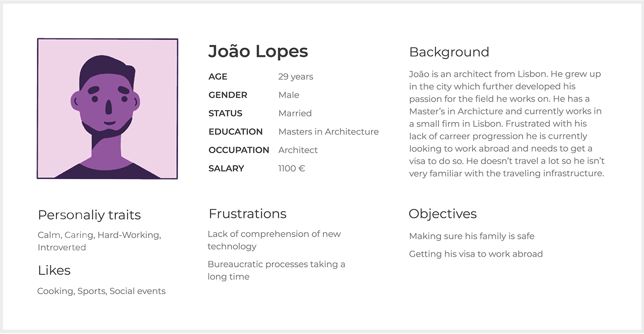Screen dimensions: 644x334
Task: Click the background paragraph about Lisbon
Action: coord(507,124)
